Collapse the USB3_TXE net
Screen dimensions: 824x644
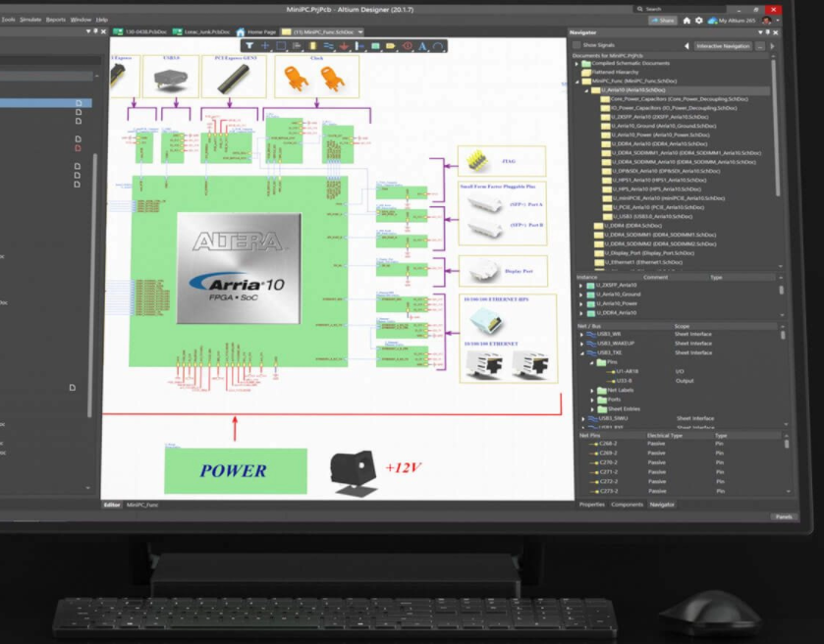coord(581,353)
